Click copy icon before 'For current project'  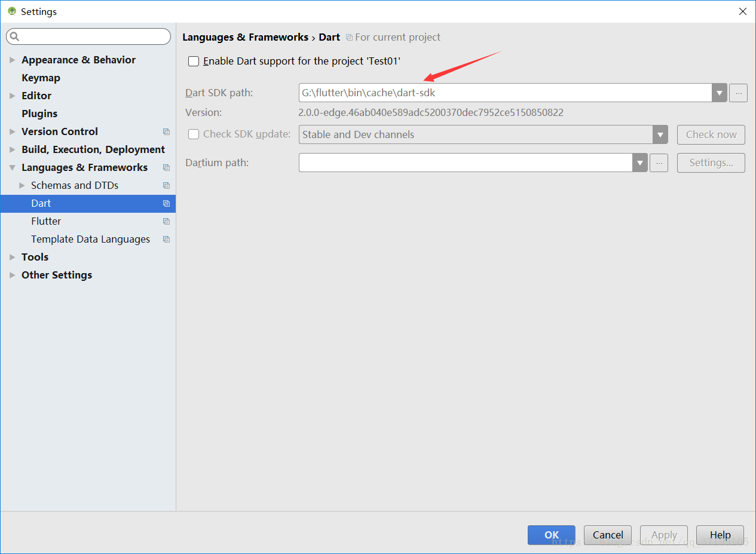(349, 38)
